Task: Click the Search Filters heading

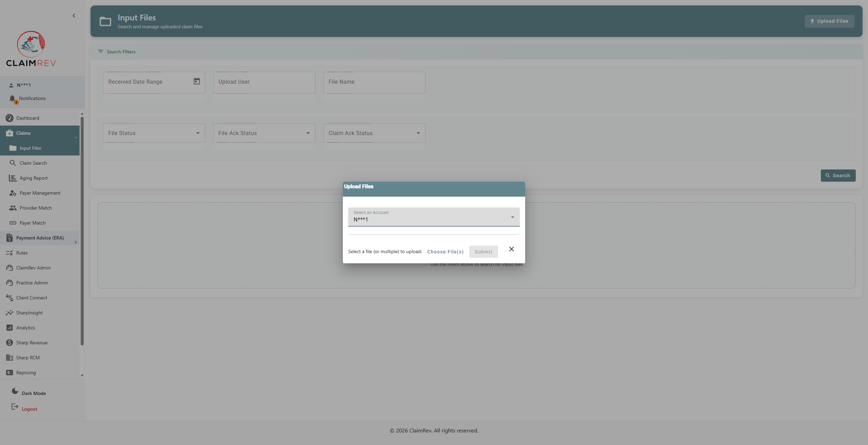Action: click(121, 52)
